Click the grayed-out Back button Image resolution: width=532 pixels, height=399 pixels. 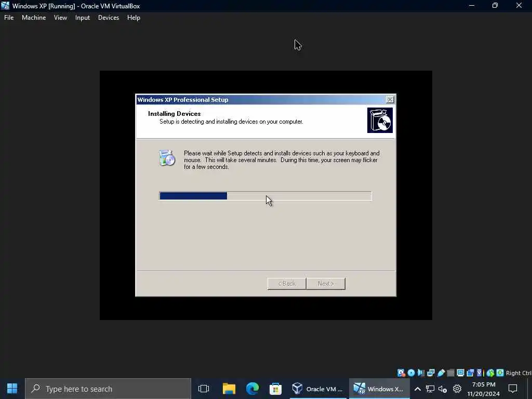click(287, 284)
